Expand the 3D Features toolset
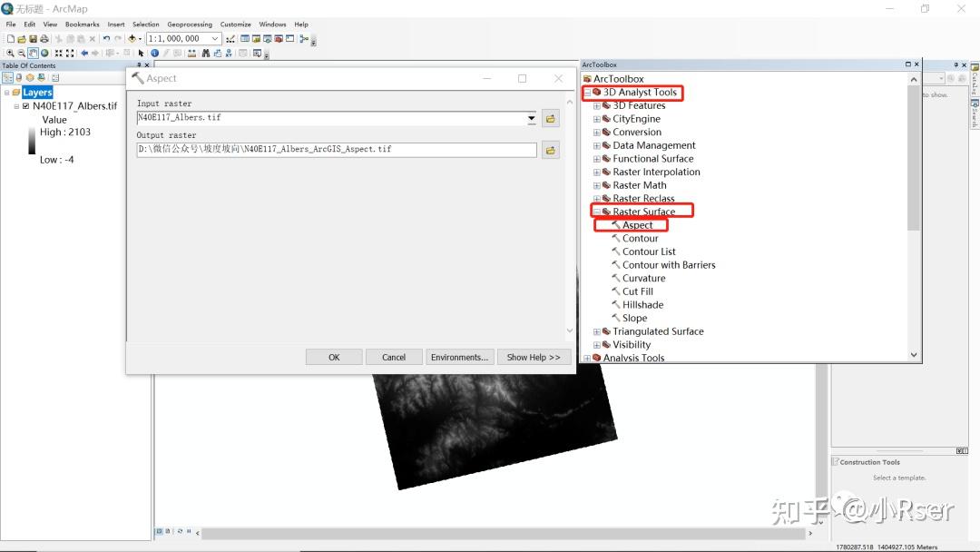 tap(597, 105)
